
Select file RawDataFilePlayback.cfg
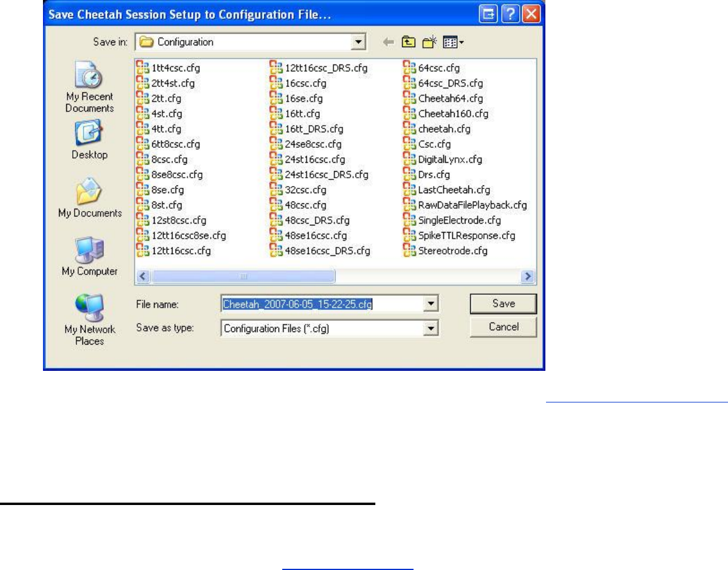(x=466, y=205)
